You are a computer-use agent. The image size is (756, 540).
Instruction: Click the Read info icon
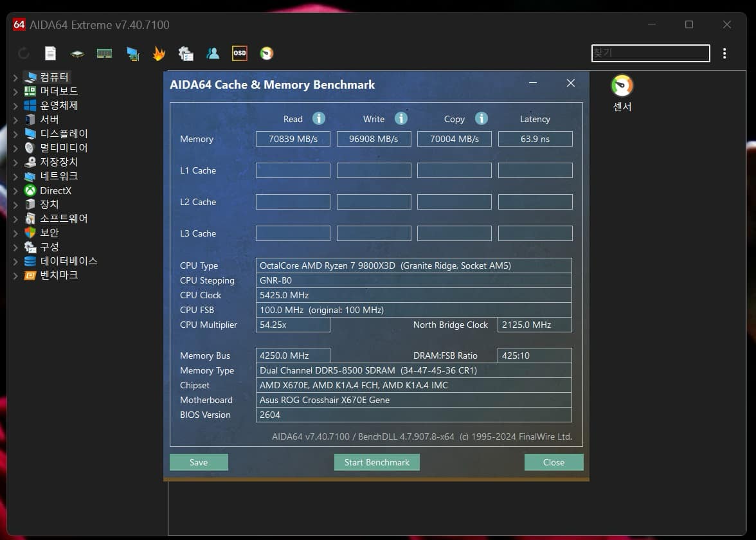click(319, 118)
